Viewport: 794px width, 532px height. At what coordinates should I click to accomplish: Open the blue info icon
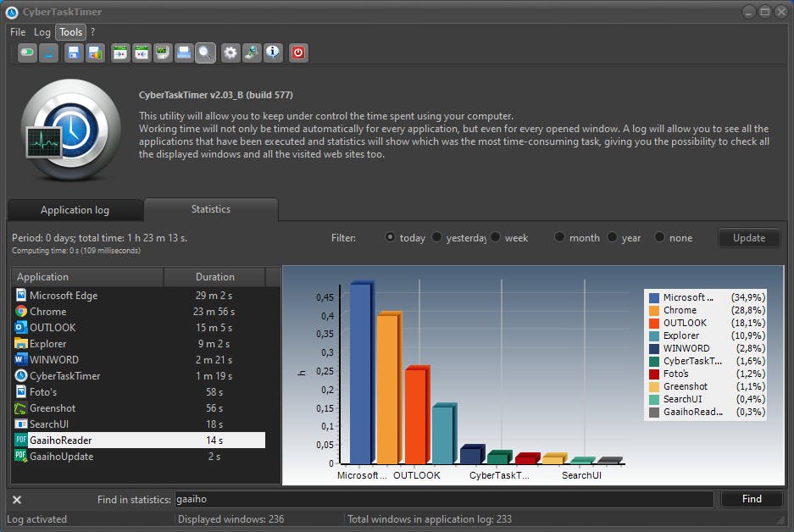click(x=273, y=53)
